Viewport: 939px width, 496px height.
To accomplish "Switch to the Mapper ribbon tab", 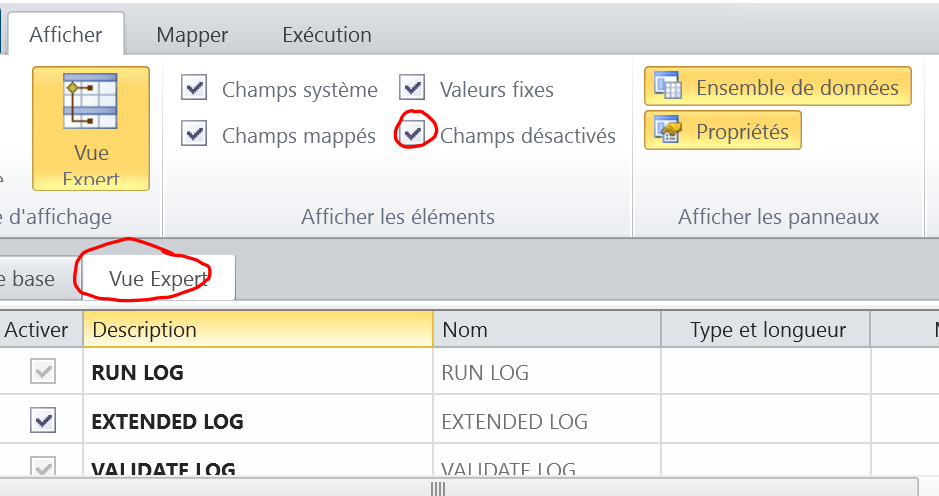I will click(x=192, y=35).
